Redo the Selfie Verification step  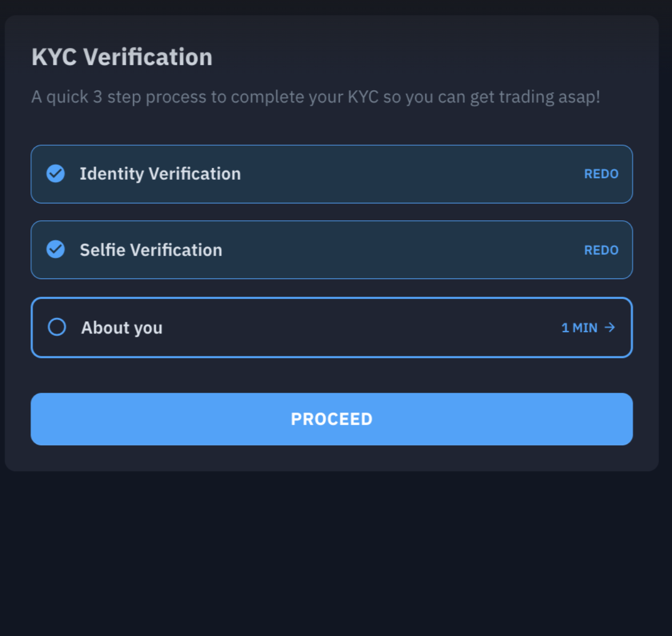tap(601, 250)
